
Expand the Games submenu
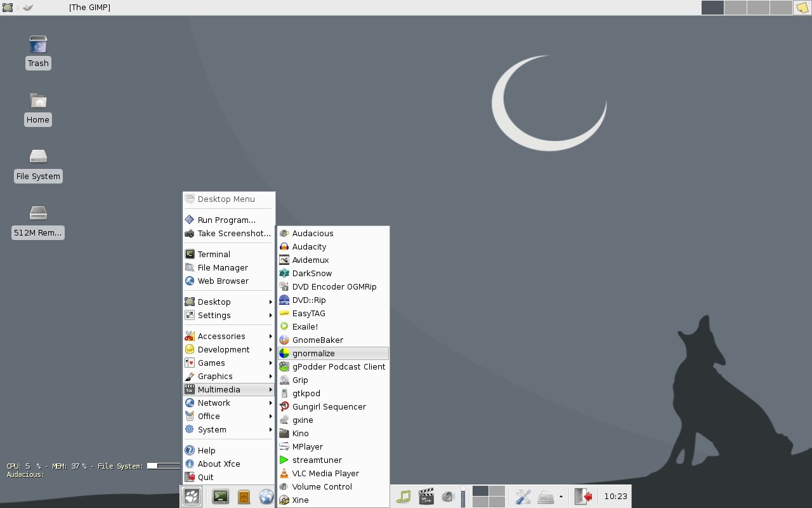pyautogui.click(x=229, y=363)
